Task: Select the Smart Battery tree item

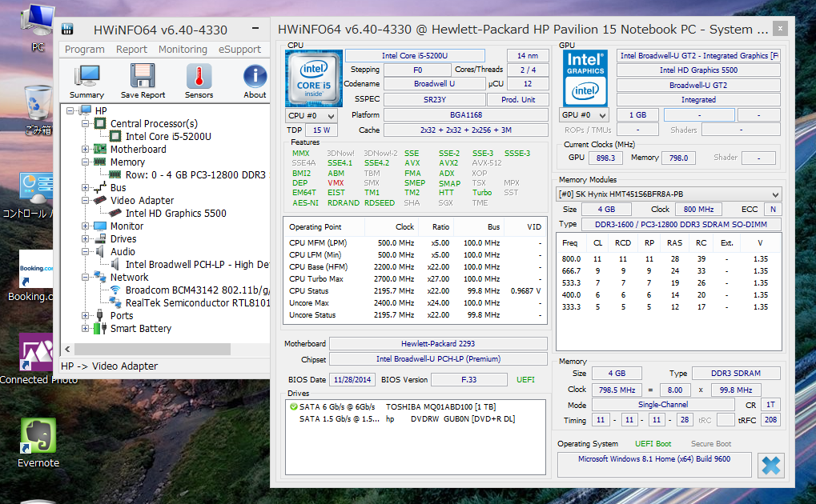Action: (141, 329)
